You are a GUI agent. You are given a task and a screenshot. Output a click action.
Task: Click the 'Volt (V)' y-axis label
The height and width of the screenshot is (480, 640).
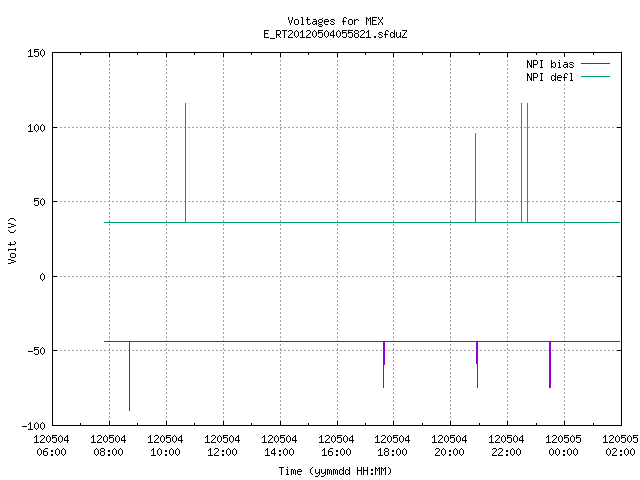coord(12,240)
